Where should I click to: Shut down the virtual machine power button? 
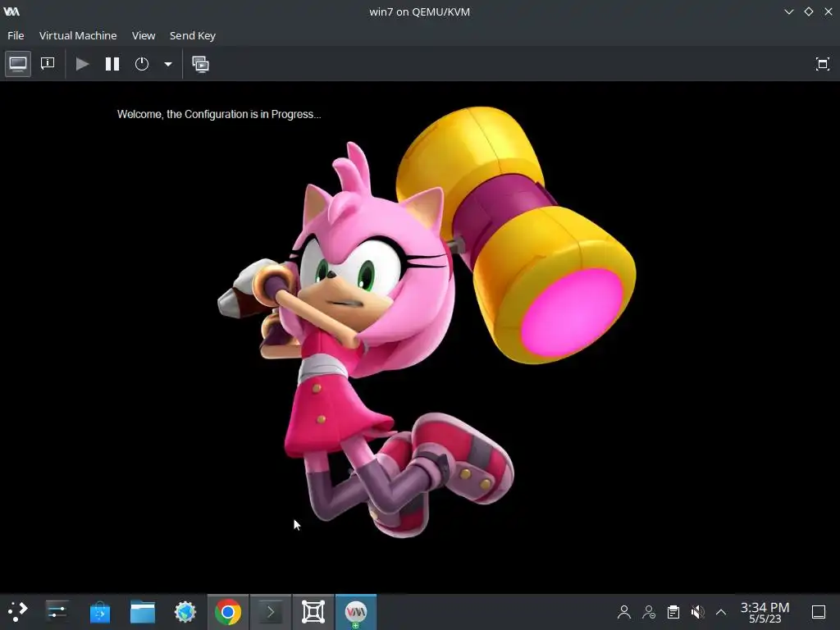point(142,64)
